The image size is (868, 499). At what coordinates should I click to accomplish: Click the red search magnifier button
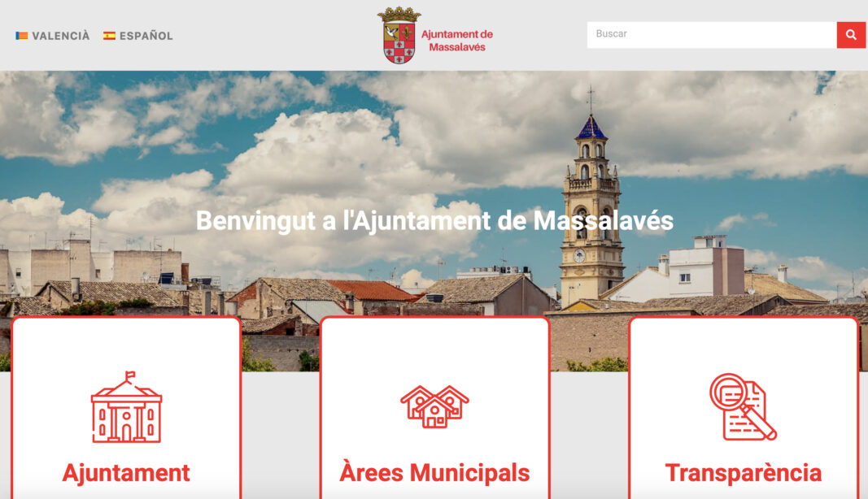851,35
